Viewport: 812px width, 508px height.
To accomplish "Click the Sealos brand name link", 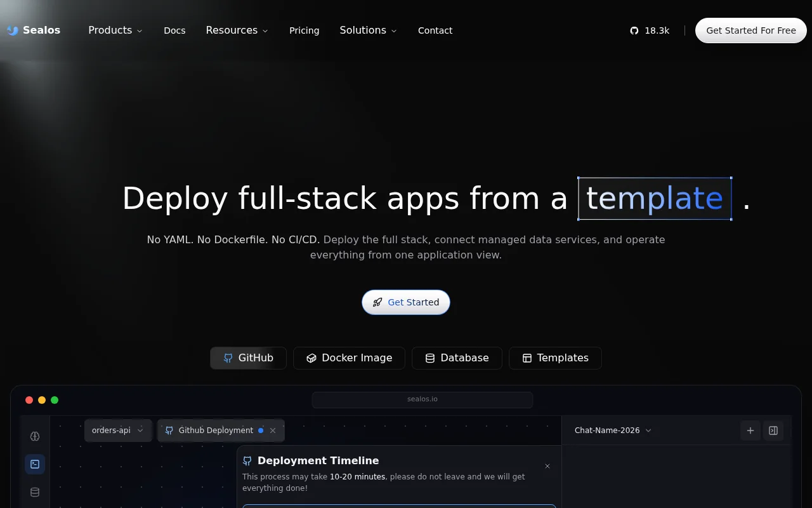I will 41,30.
